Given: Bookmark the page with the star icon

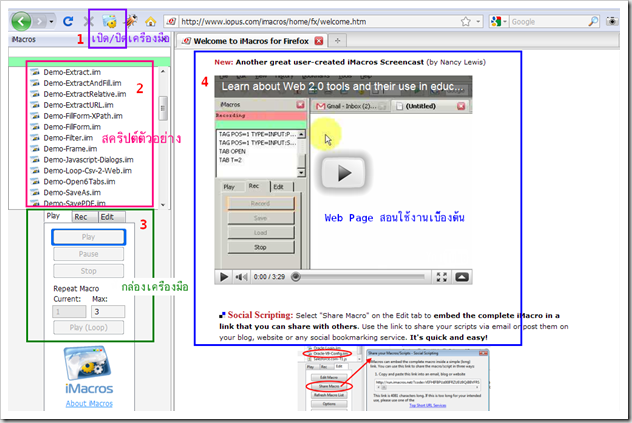Looking at the screenshot, I should (x=466, y=21).
